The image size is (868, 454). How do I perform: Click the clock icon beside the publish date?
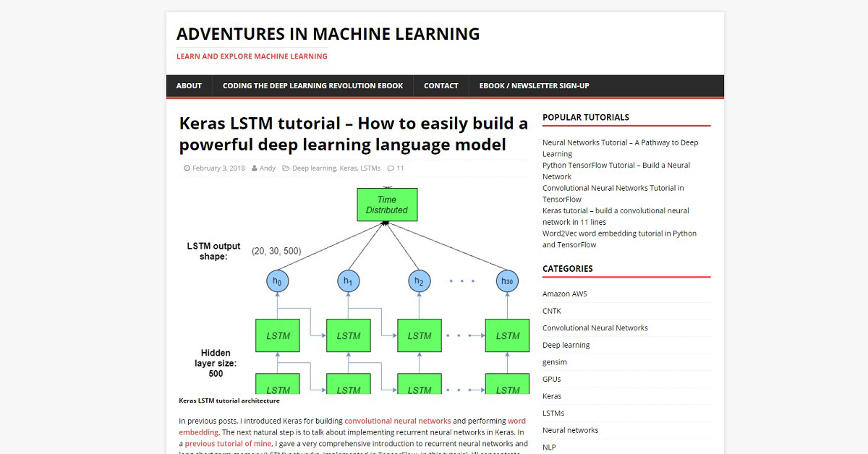187,168
